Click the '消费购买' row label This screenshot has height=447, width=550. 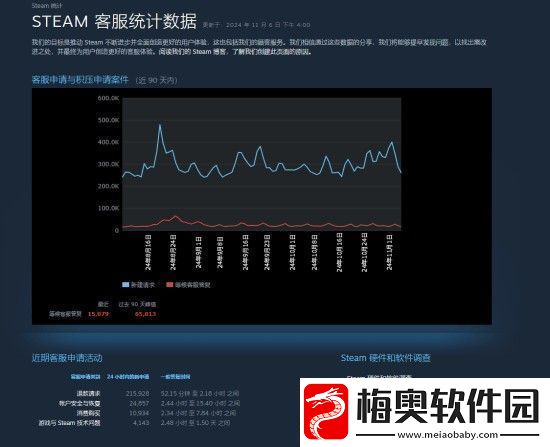[89, 413]
